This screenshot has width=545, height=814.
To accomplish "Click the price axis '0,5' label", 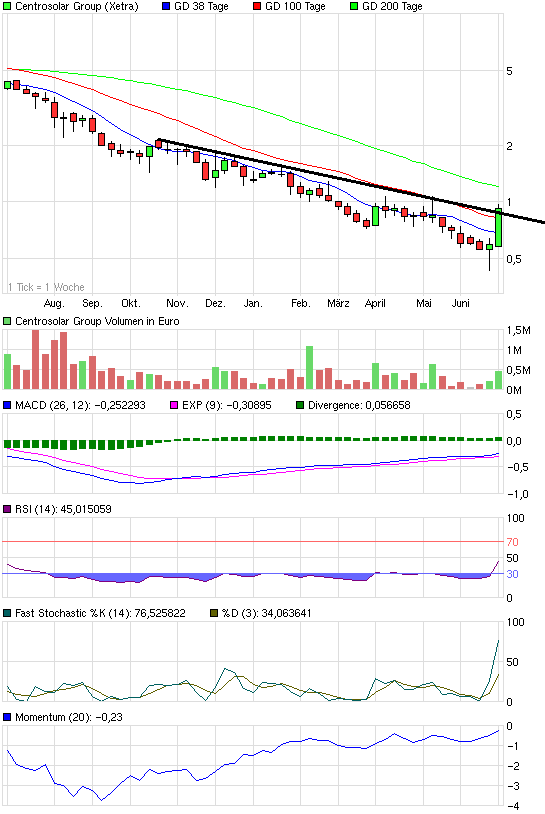I will coord(514,259).
